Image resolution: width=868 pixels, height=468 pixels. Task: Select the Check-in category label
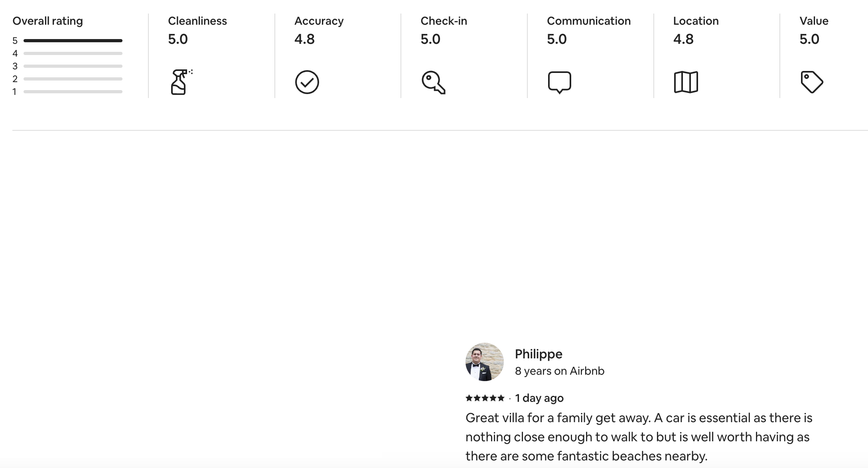(x=444, y=21)
